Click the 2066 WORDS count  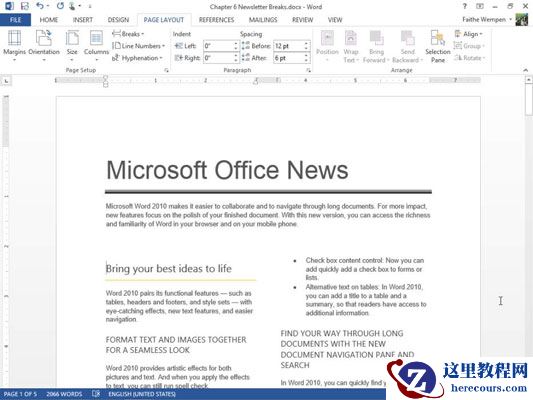coord(64,394)
